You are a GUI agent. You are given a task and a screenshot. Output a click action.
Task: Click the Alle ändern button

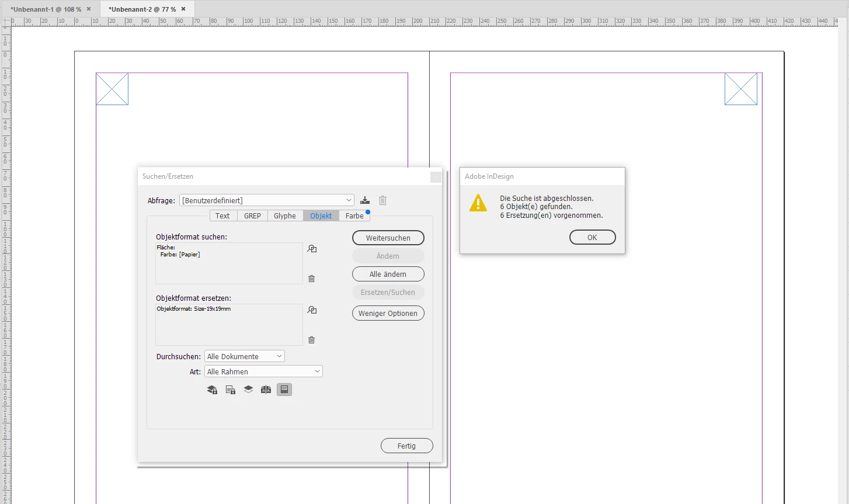[x=388, y=274]
